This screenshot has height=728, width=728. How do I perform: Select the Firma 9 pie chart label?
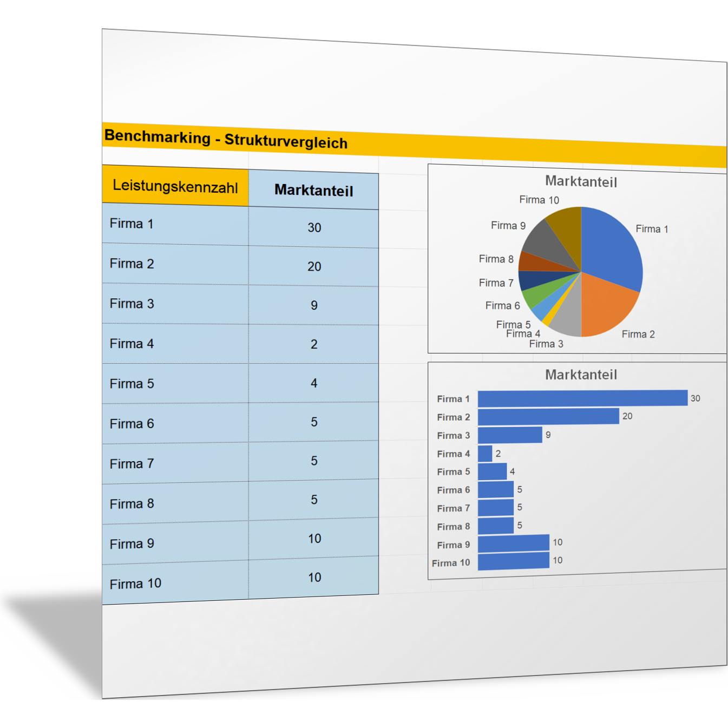[x=508, y=225]
